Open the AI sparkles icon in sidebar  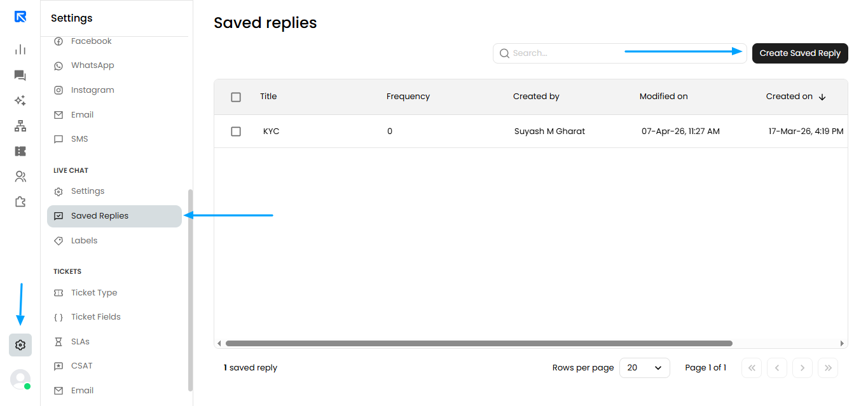point(20,100)
